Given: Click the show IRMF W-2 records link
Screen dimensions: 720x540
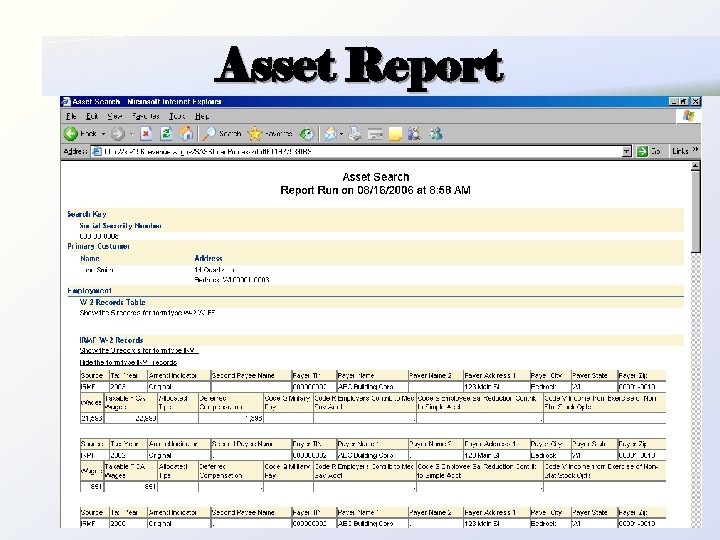Looking at the screenshot, I should point(139,350).
